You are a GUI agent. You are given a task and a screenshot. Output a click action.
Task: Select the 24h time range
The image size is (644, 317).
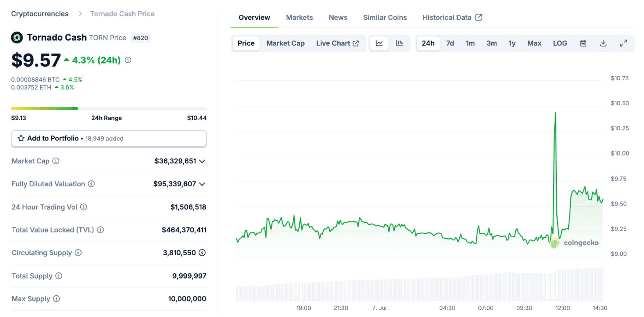(x=428, y=43)
